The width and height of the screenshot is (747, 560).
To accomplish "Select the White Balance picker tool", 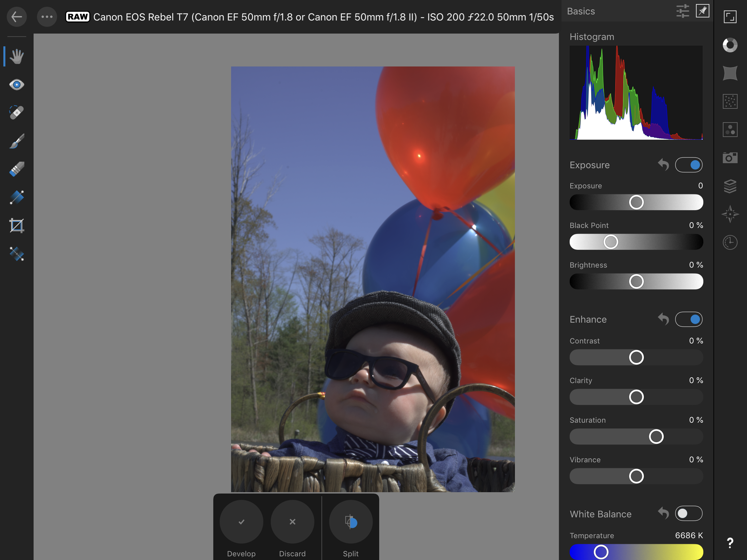I will coord(16,254).
